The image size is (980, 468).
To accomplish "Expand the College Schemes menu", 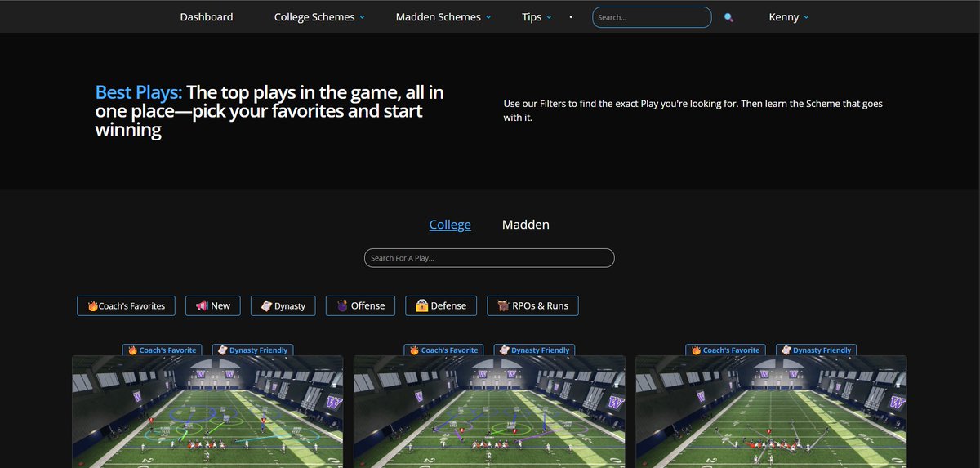I will [319, 17].
